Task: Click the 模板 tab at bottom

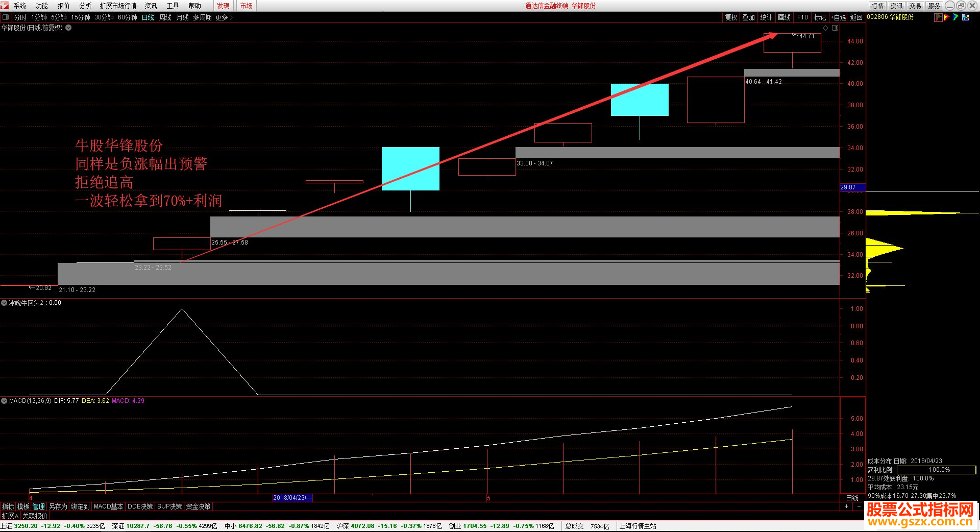Action: pos(23,506)
